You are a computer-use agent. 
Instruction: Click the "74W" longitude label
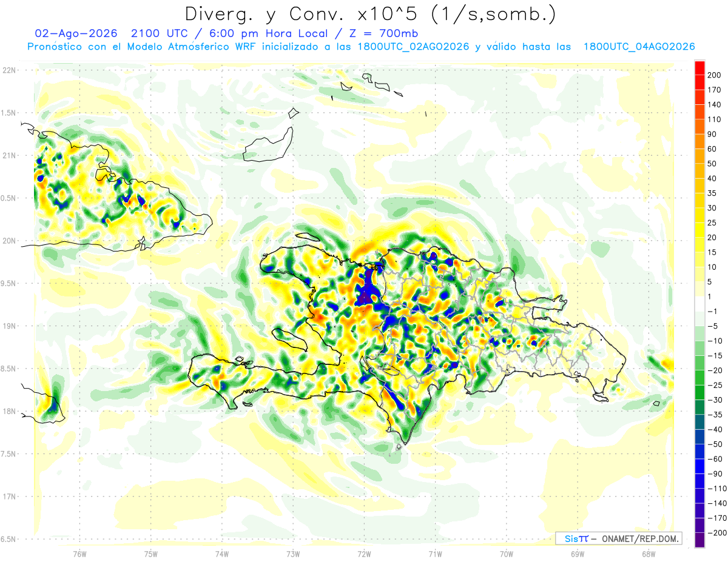tap(222, 554)
